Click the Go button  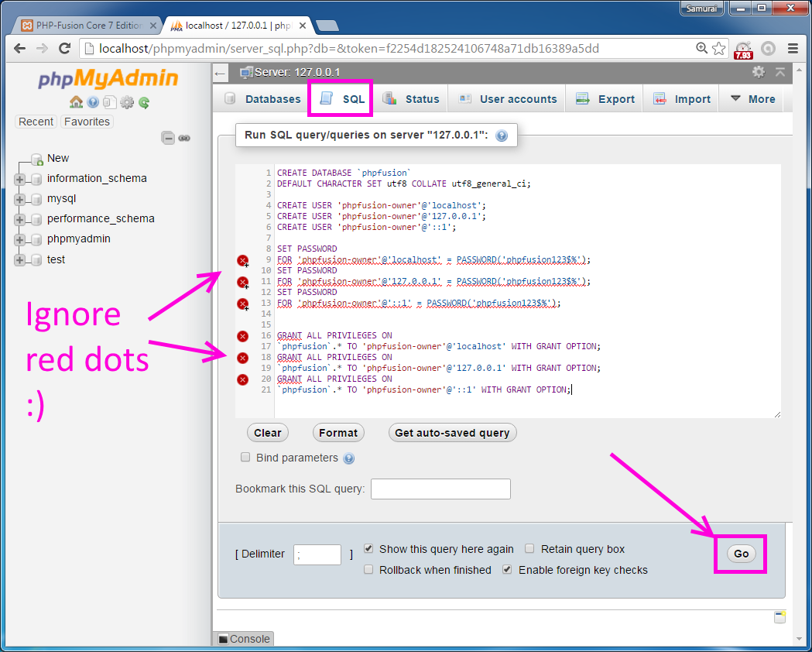point(741,554)
